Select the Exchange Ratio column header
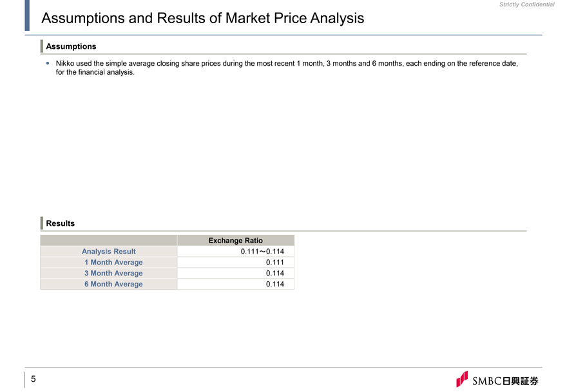 235,240
